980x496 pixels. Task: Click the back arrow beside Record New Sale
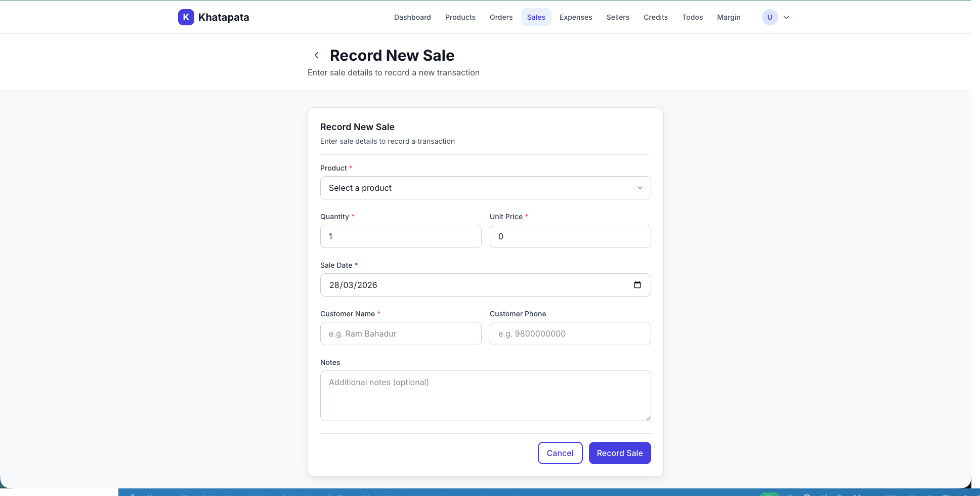click(316, 55)
